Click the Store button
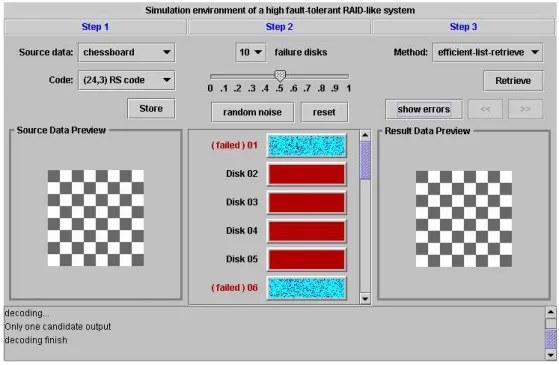559x365 pixels. pyautogui.click(x=151, y=108)
